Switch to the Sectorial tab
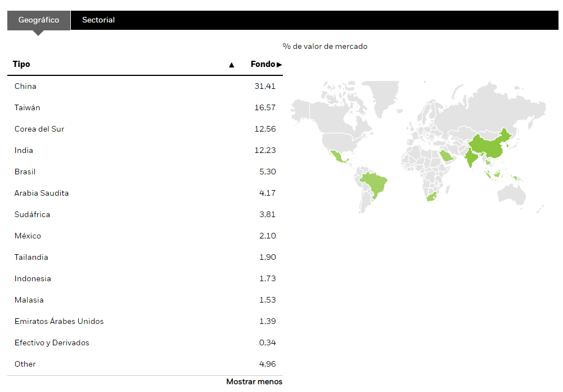Screen dimensions: 563x392 tap(98, 20)
